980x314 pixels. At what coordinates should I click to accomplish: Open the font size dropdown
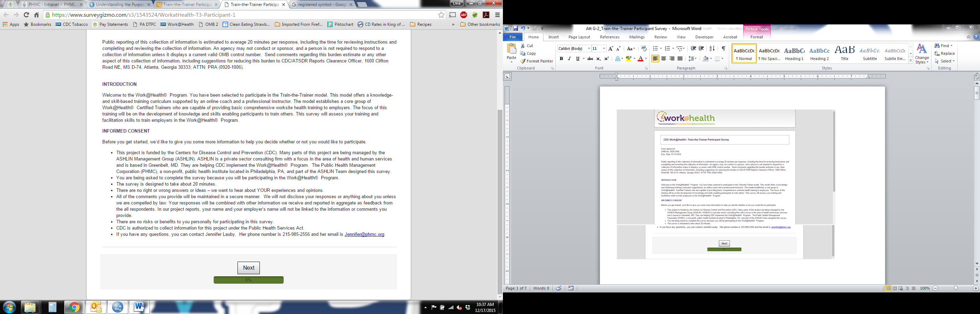pyautogui.click(x=604, y=48)
